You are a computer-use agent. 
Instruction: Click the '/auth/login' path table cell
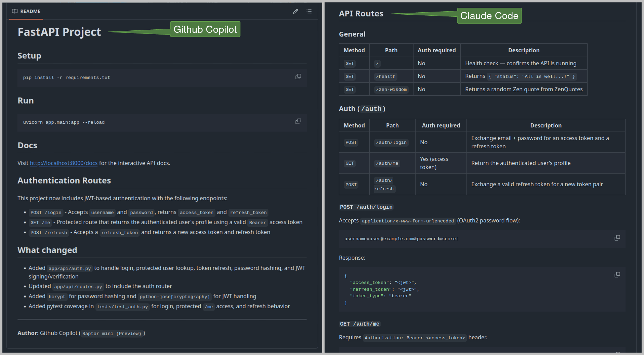coord(392,142)
